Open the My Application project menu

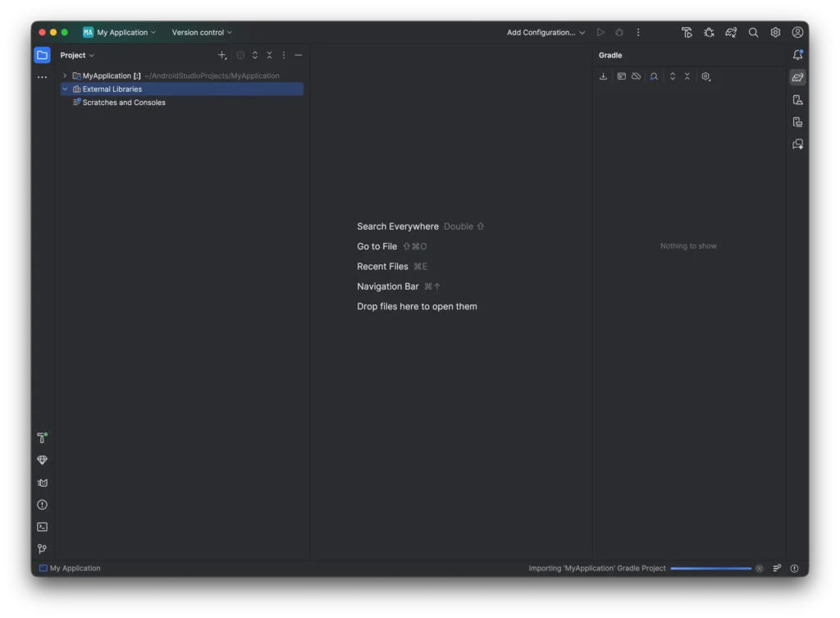click(120, 32)
